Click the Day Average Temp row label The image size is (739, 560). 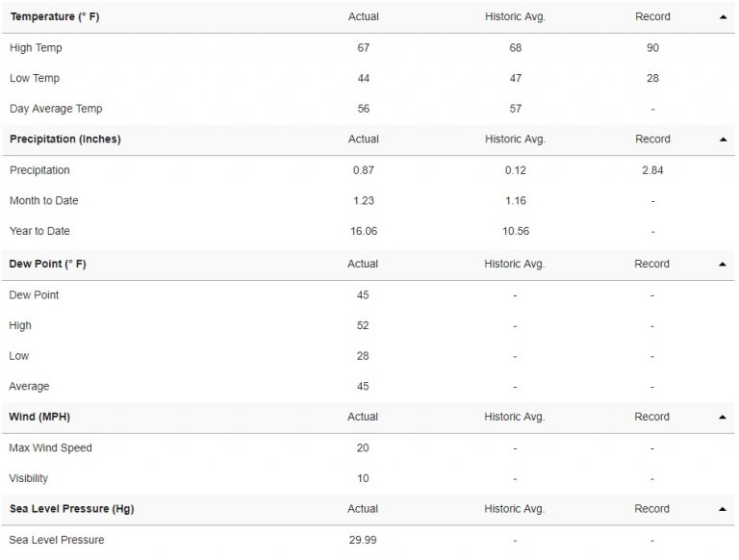pos(56,109)
